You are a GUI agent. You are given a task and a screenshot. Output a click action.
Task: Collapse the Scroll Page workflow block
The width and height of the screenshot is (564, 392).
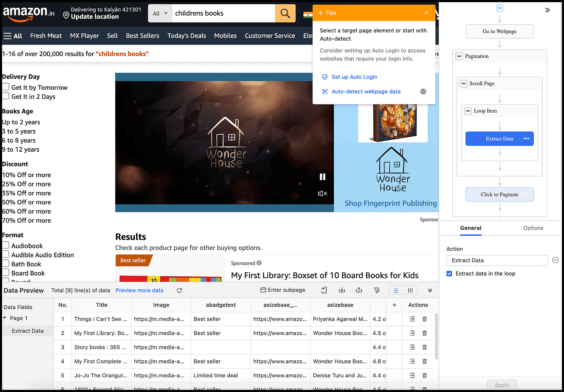(x=463, y=84)
